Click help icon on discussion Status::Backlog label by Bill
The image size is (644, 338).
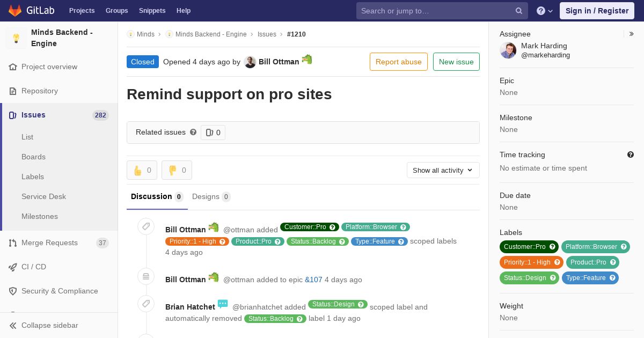(x=342, y=241)
